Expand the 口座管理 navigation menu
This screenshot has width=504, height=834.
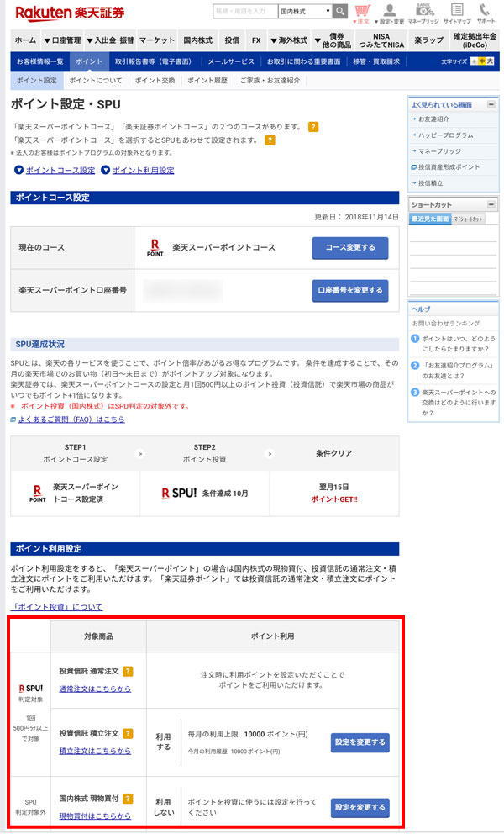coord(62,40)
